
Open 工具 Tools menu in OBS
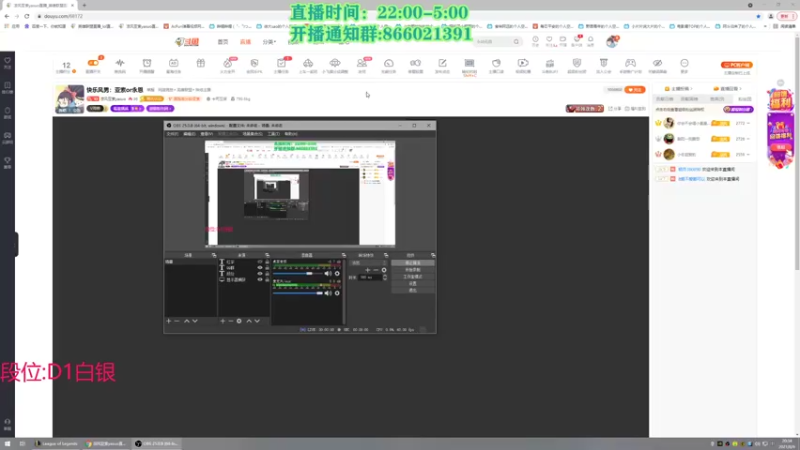pos(273,134)
